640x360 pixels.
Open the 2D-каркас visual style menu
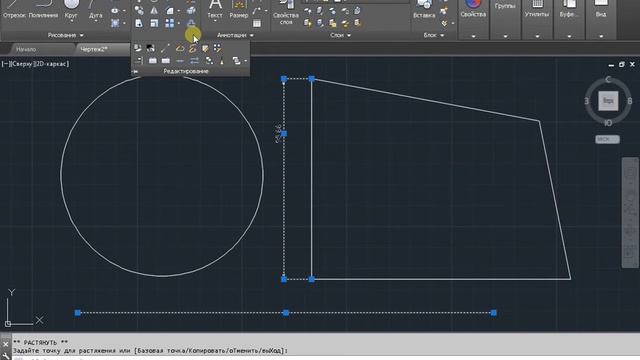point(52,64)
